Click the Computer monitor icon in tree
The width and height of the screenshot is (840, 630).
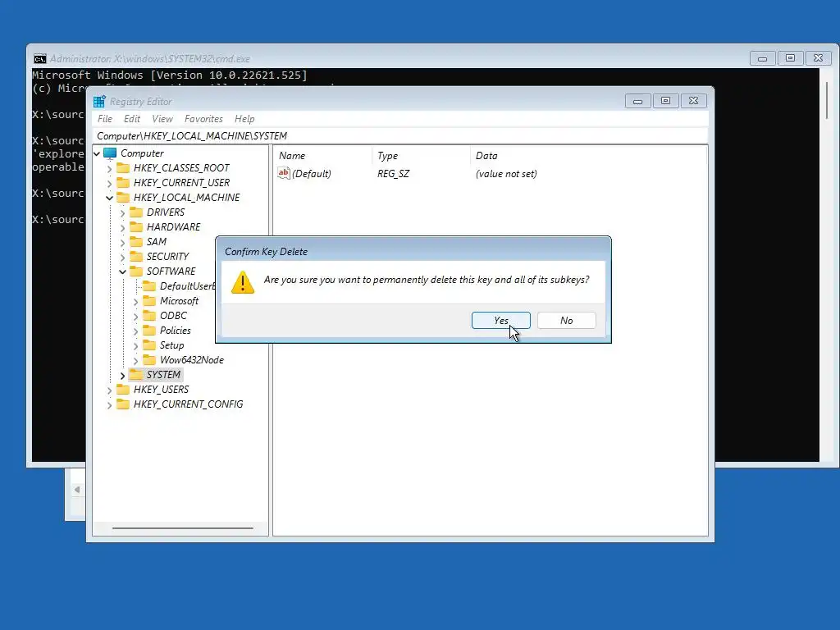[110, 153]
